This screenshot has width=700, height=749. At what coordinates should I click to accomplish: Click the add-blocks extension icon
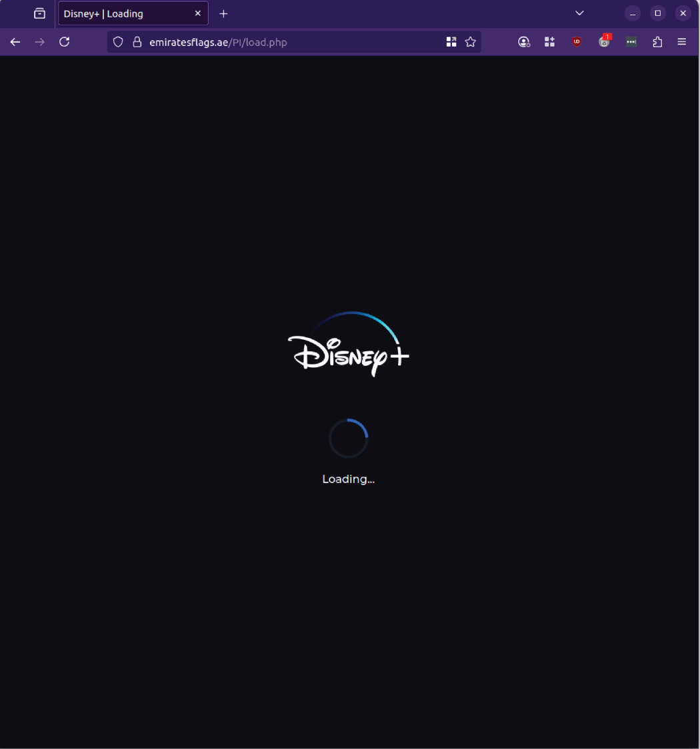coord(549,41)
